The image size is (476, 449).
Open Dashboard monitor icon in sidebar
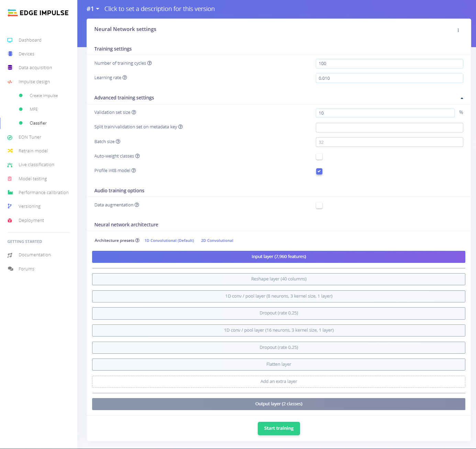coord(10,40)
